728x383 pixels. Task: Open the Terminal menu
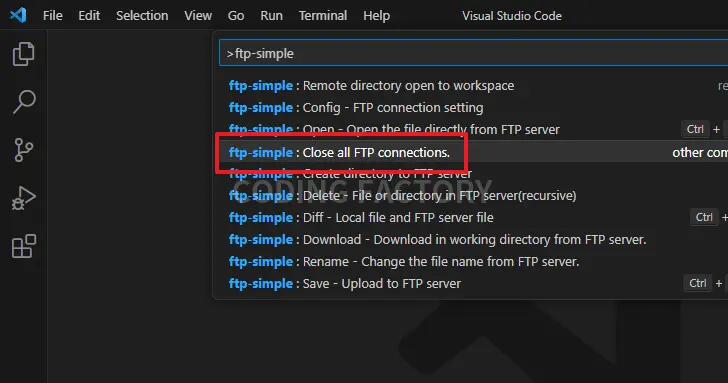[x=323, y=16]
